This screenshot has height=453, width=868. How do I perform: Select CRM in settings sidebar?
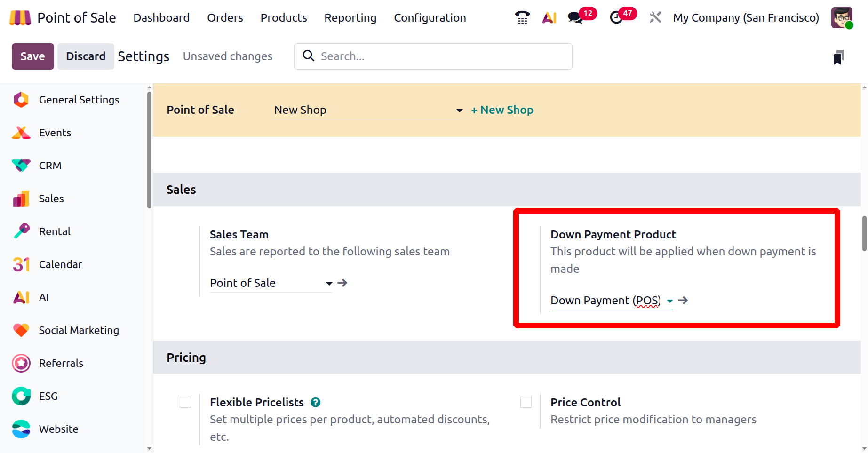click(x=50, y=166)
